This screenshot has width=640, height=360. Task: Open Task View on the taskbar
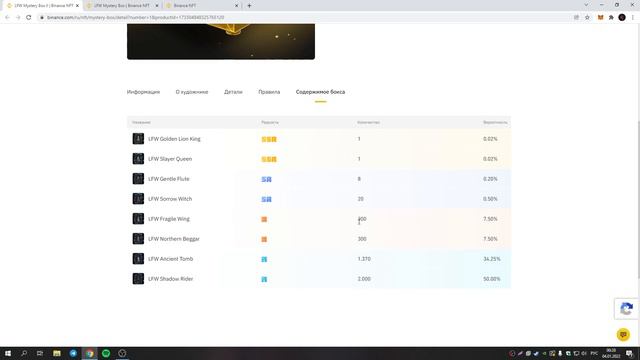[40, 353]
